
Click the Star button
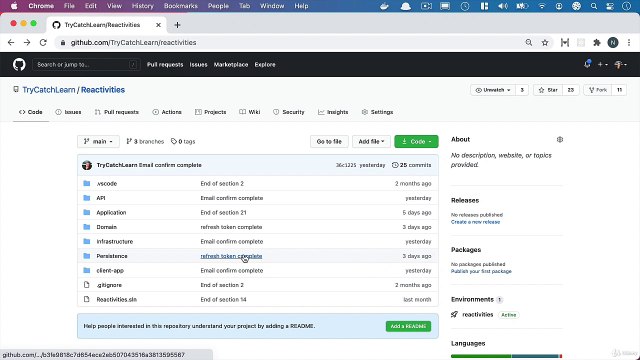548,90
